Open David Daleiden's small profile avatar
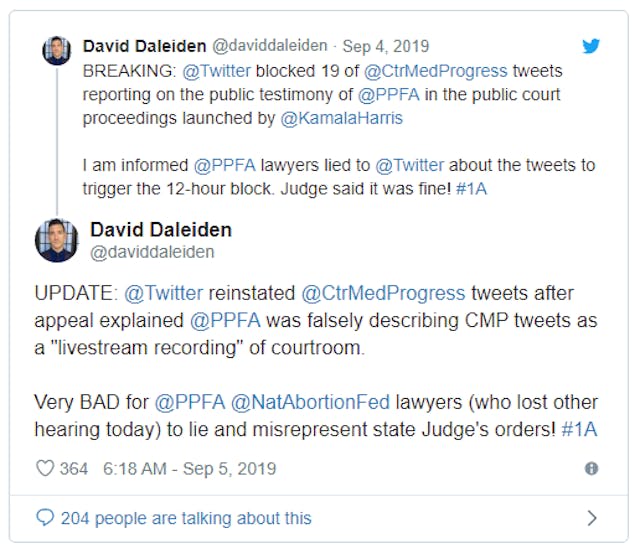640x554 pixels. pyautogui.click(x=56, y=50)
